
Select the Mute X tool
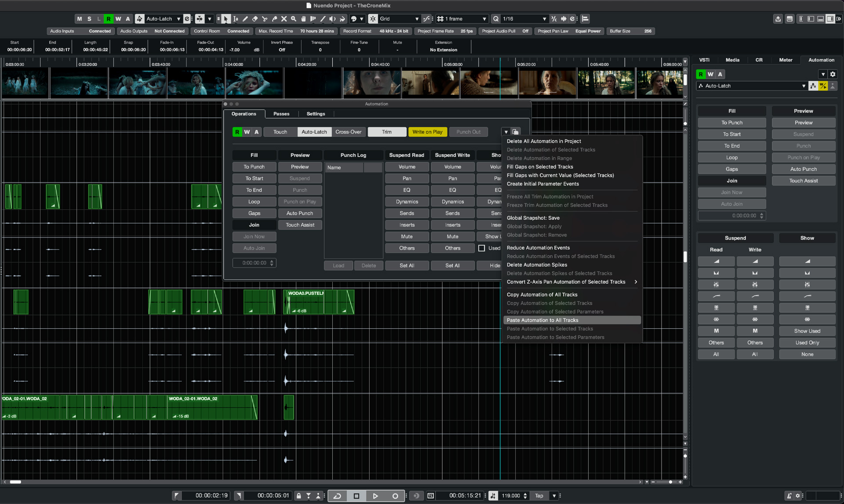point(284,19)
